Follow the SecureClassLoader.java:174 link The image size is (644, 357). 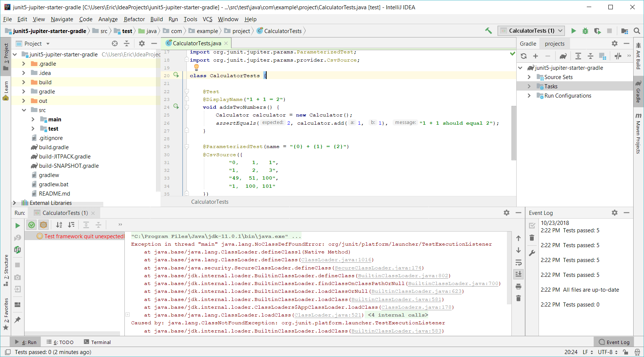click(378, 268)
